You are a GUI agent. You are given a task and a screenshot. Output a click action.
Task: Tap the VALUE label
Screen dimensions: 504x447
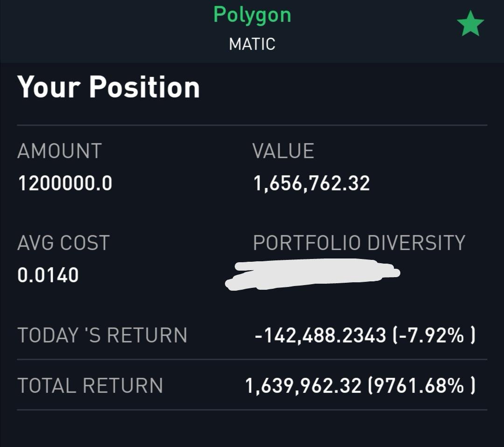click(283, 151)
